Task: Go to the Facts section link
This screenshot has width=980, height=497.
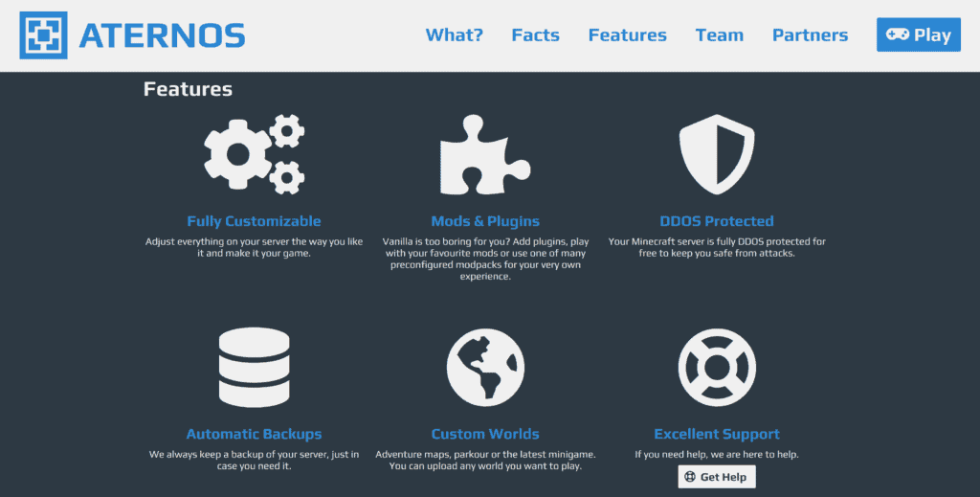Action: tap(536, 35)
